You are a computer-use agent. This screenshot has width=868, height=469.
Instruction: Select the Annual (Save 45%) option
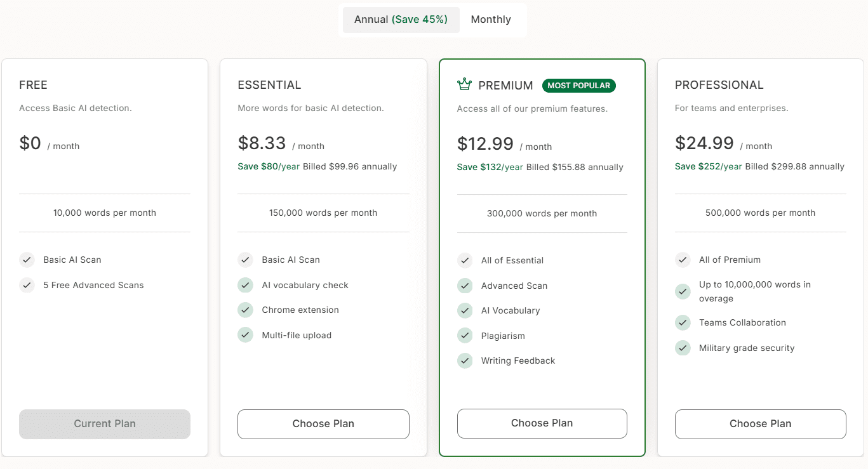401,19
